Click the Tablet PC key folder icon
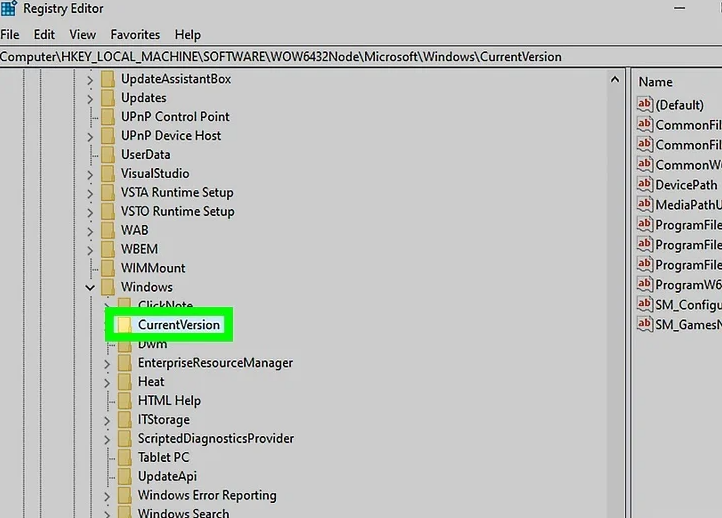This screenshot has height=518, width=722. click(x=124, y=458)
